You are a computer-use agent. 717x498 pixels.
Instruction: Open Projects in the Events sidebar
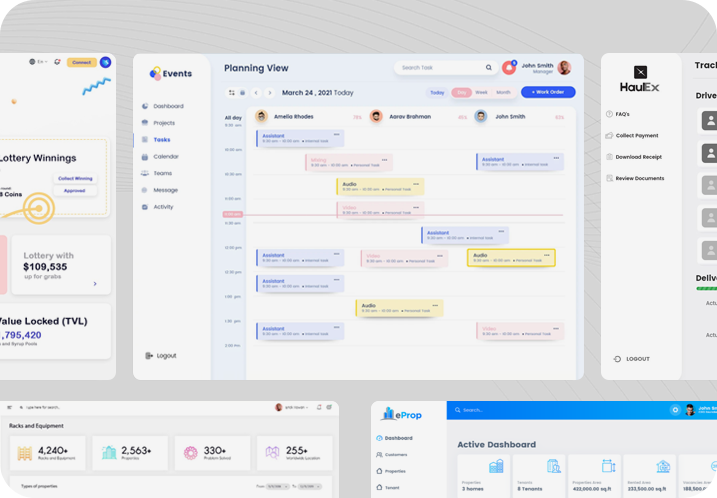click(158, 123)
